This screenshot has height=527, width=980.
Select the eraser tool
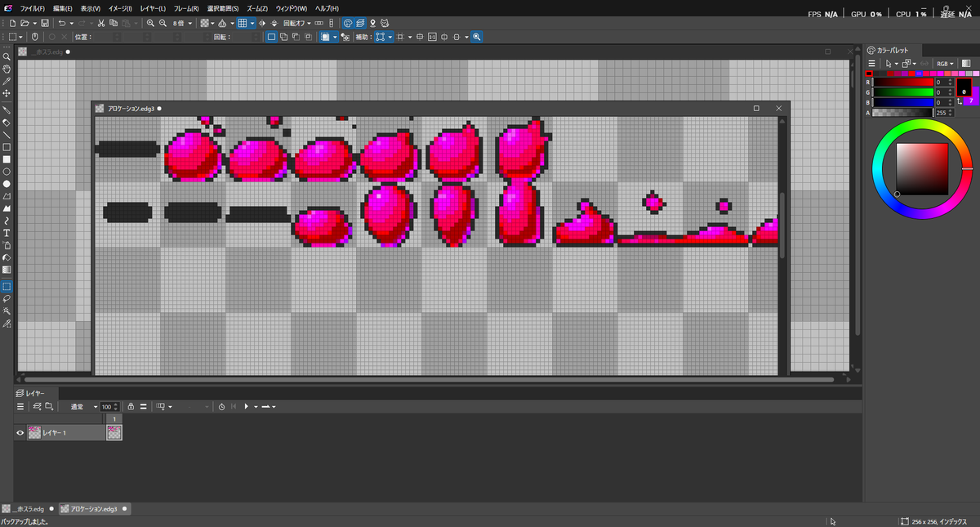[x=7, y=123]
